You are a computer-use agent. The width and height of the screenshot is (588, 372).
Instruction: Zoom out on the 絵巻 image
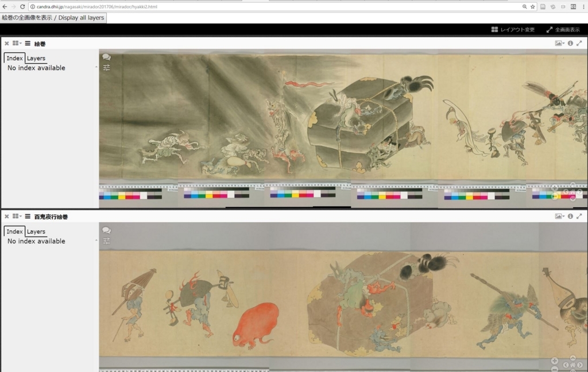(555, 196)
